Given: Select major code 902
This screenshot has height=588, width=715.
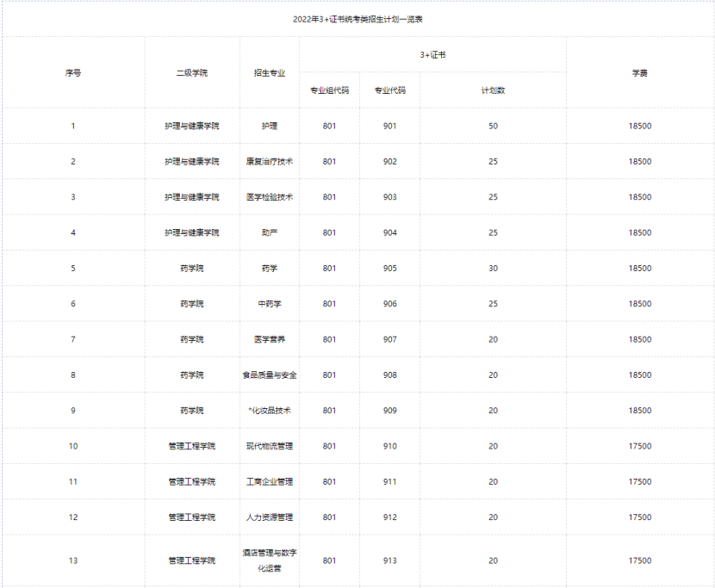Looking at the screenshot, I should click(x=390, y=161).
